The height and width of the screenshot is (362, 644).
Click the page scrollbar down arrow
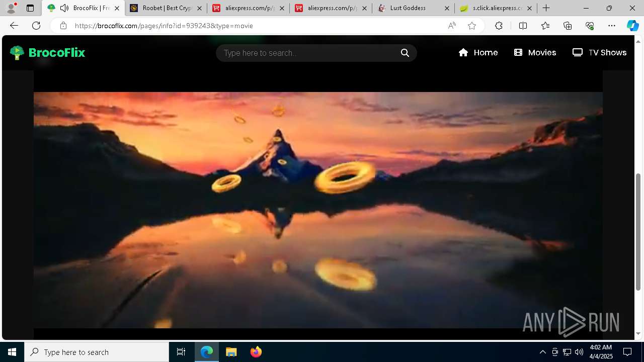[x=638, y=333]
